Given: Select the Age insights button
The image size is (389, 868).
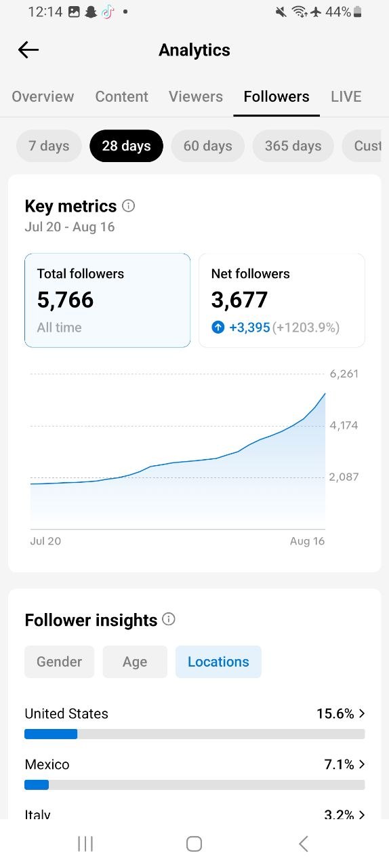Looking at the screenshot, I should pyautogui.click(x=135, y=662).
